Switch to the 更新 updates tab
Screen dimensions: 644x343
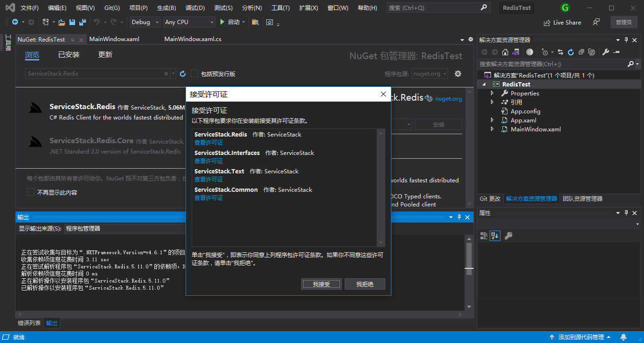coord(105,55)
